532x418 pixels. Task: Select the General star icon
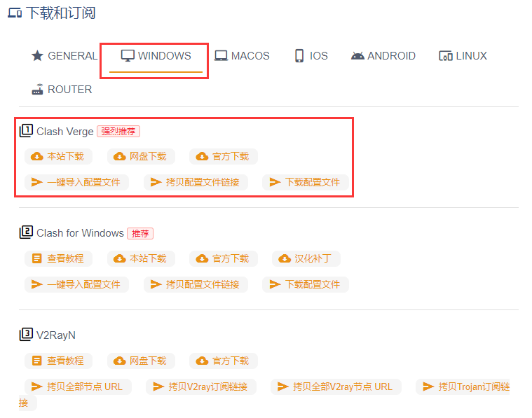tap(37, 55)
